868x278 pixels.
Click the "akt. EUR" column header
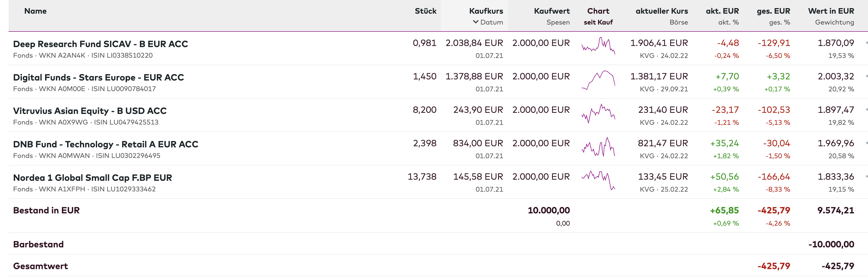[722, 11]
